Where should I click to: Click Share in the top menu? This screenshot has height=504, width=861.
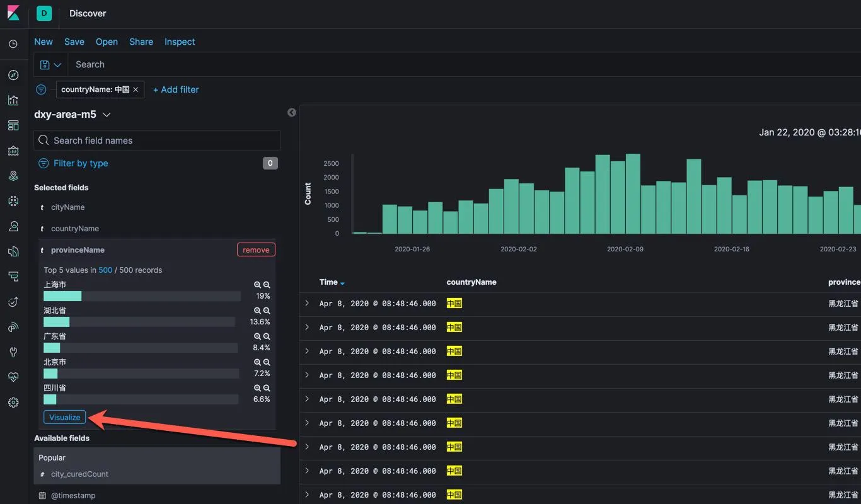[141, 42]
